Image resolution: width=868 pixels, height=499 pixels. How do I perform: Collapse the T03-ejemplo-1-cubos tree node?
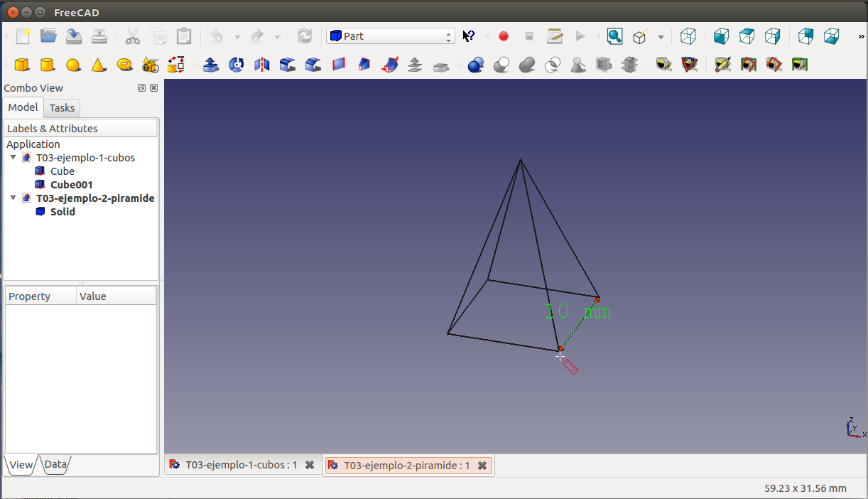[13, 157]
